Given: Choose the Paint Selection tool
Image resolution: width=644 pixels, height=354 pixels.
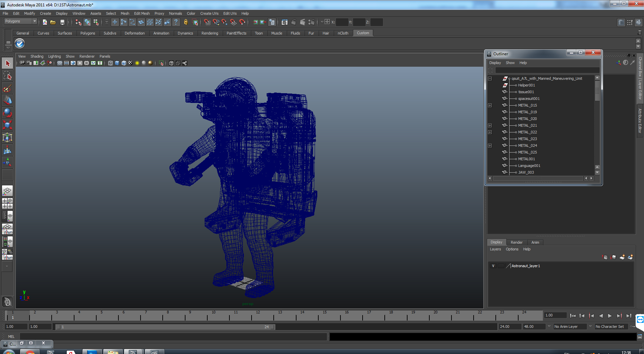Looking at the screenshot, I should point(7,88).
